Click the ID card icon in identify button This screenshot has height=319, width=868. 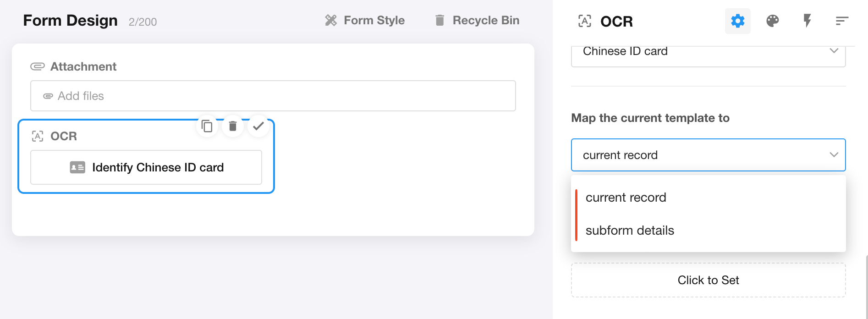pyautogui.click(x=77, y=167)
